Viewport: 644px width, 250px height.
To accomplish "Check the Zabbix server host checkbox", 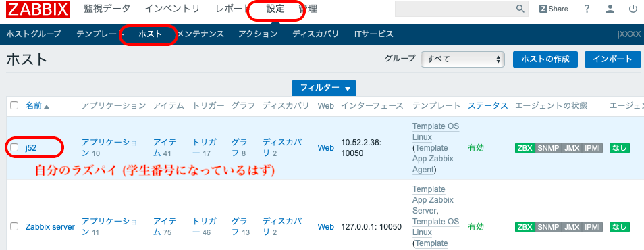I will click(14, 226).
